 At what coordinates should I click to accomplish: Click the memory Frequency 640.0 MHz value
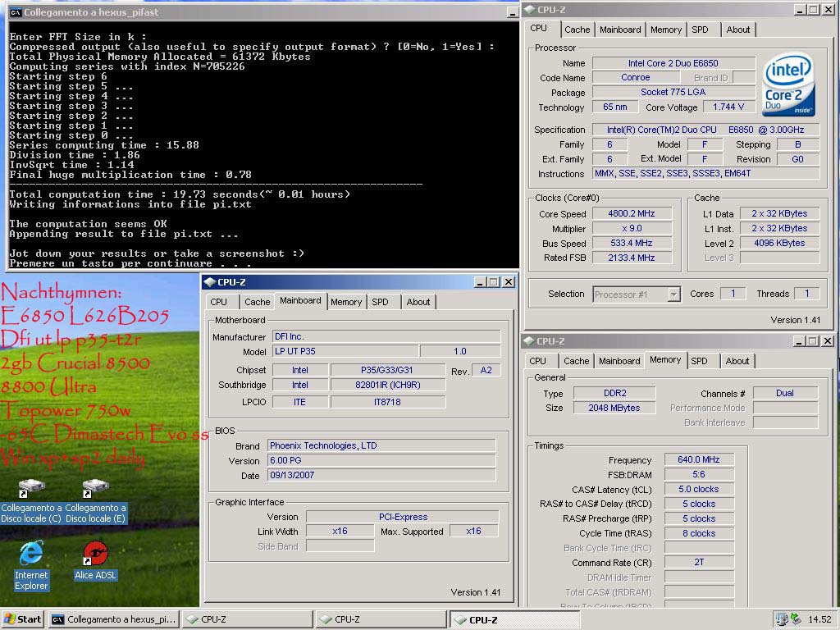click(699, 459)
